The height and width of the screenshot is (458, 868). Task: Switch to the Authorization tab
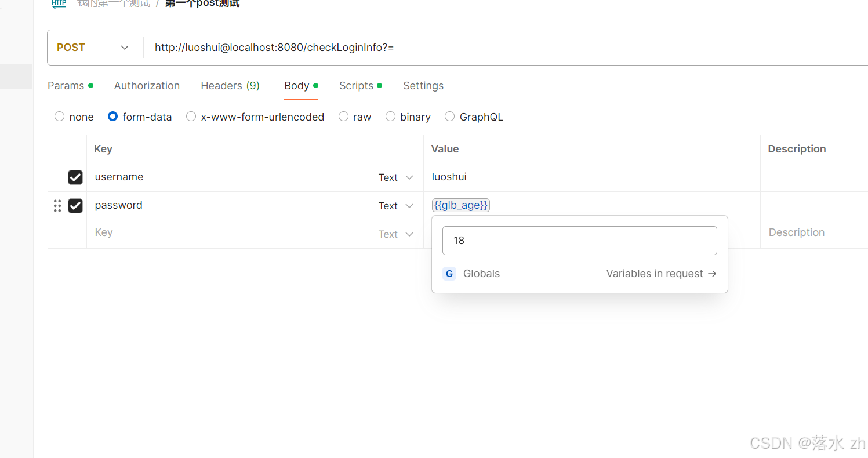147,86
